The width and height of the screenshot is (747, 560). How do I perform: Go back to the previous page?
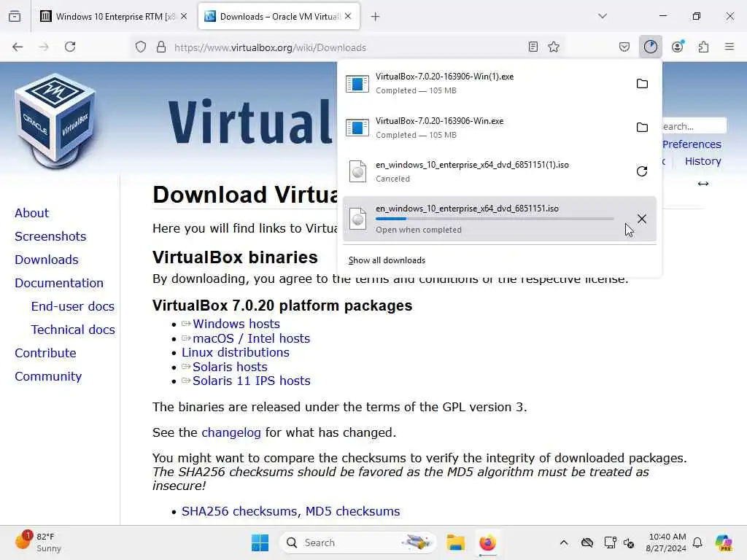tap(18, 47)
